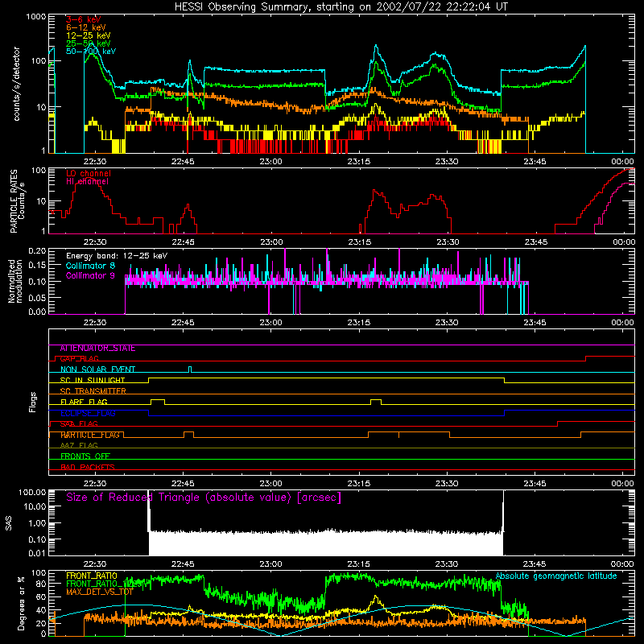Select the red 3-6 keV legend label
644x644 pixels.
click(x=83, y=19)
